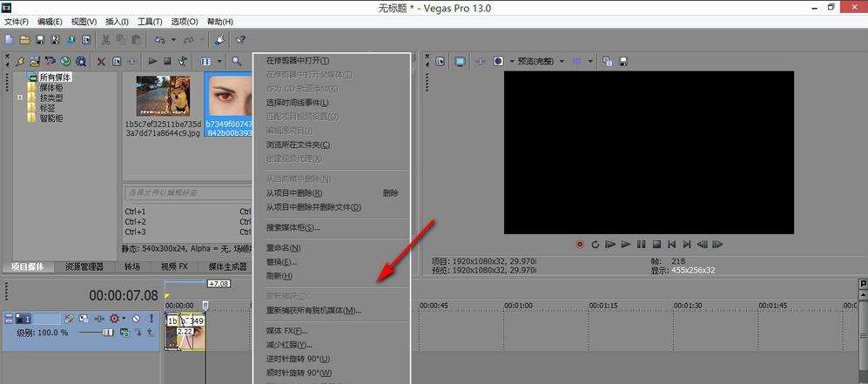The image size is (868, 384).
Task: Start media preview with the play icon
Action: pos(152,62)
